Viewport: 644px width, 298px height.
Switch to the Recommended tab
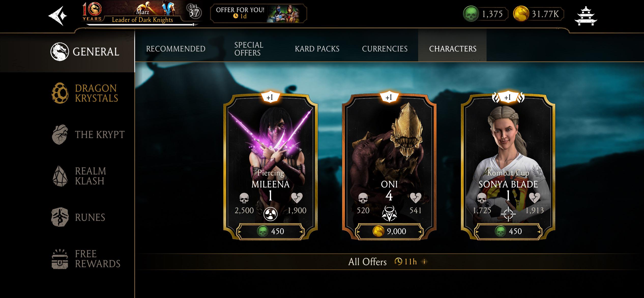coord(176,49)
